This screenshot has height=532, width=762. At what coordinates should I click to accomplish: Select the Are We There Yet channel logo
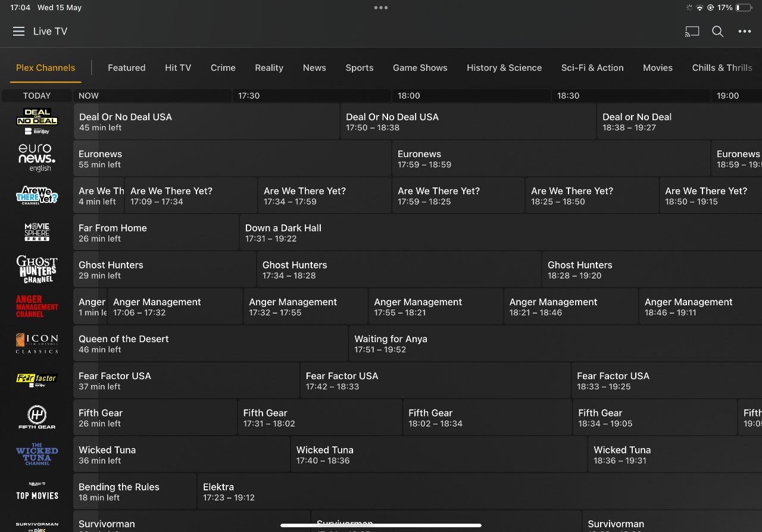37,195
